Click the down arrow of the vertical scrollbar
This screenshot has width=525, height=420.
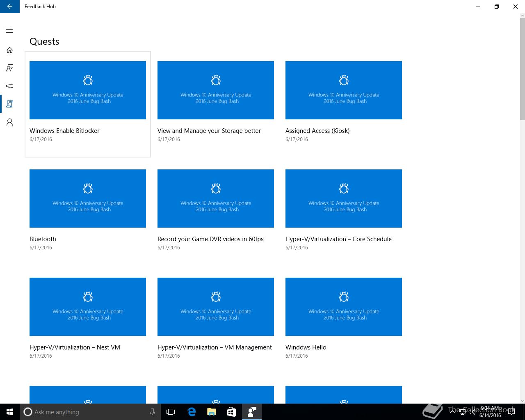[x=522, y=401]
